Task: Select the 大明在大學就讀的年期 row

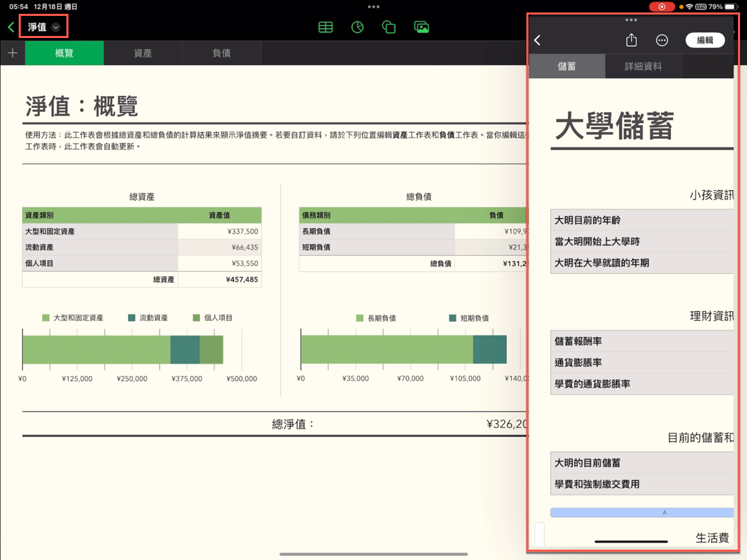Action: pos(642,263)
